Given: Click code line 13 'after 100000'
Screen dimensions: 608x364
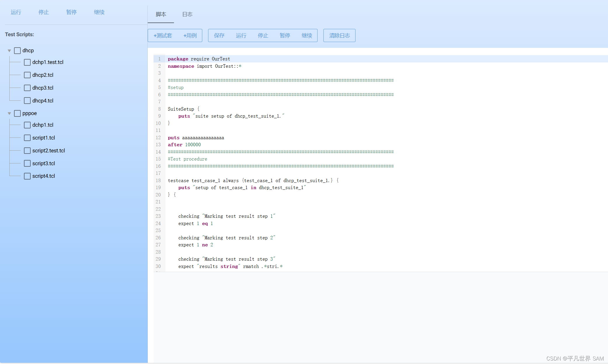Looking at the screenshot, I should (184, 145).
